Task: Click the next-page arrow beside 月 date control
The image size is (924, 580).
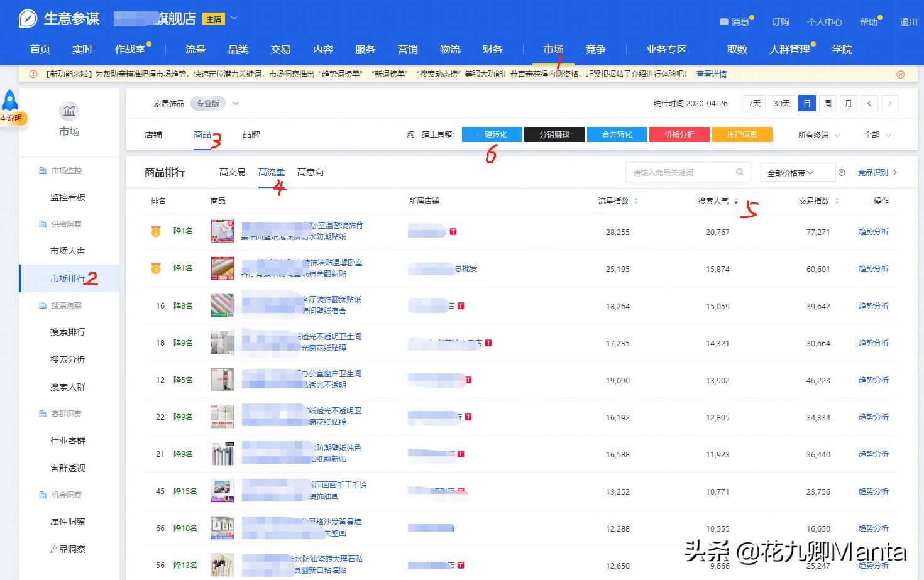Action: coord(890,103)
